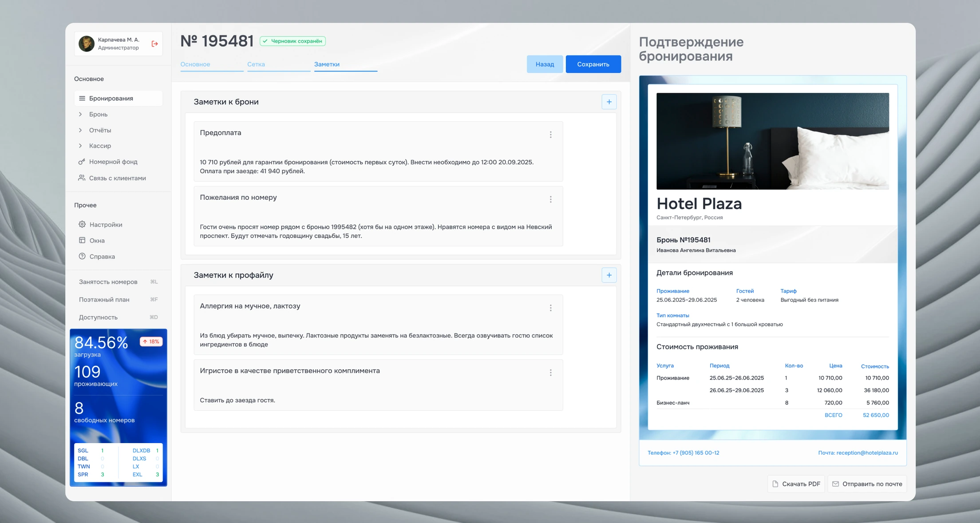Image resolution: width=980 pixels, height=523 pixels.
Task: Open the options menu for Игристое note
Action: coord(550,372)
